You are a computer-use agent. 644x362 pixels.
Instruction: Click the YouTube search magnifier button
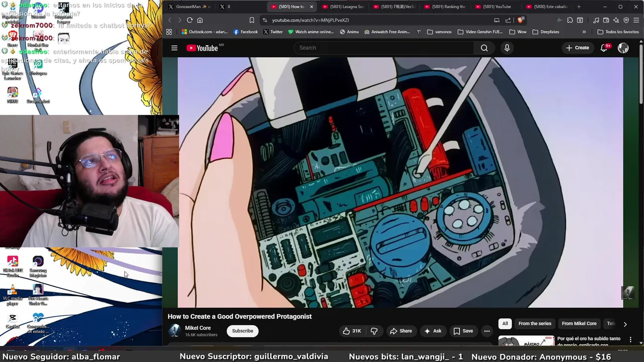pyautogui.click(x=484, y=48)
